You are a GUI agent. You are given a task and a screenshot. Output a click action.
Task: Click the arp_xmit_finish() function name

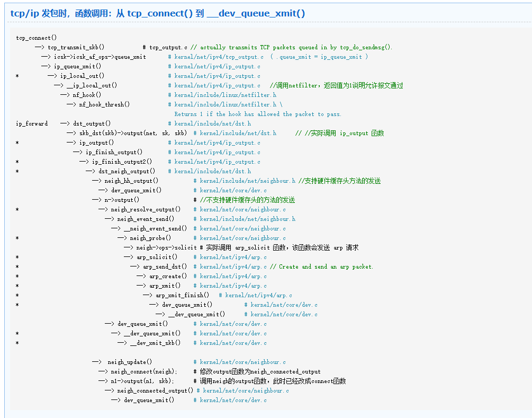[x=182, y=296]
